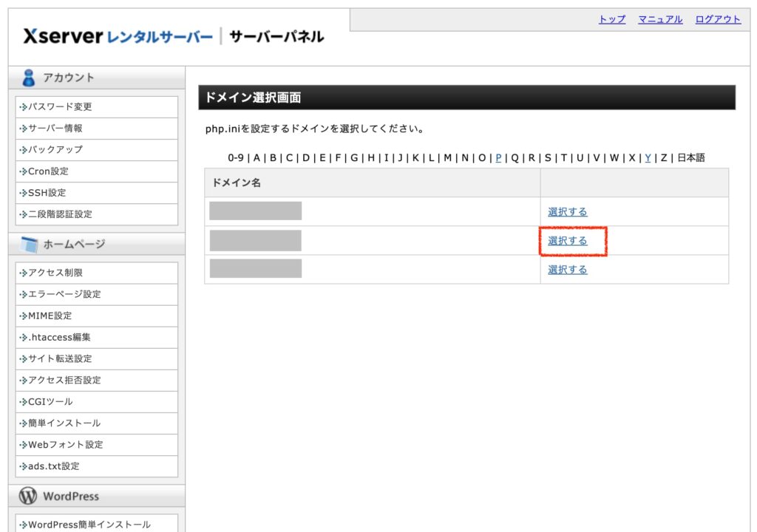Screen dimensions: 757x532
Task: Click letter A in alphabet index
Action: (x=257, y=158)
